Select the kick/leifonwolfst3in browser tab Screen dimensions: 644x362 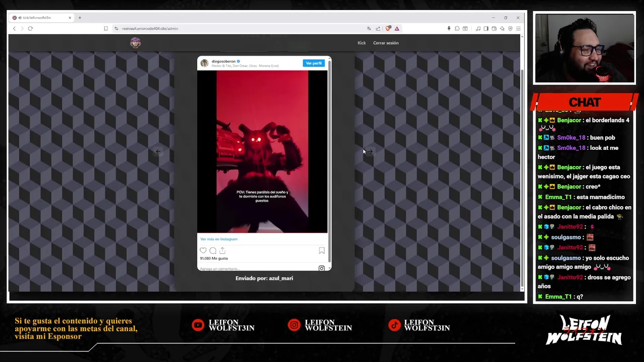pos(42,18)
